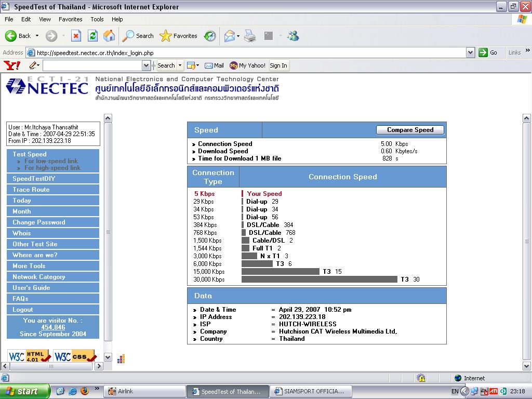
Task: Print page with the printer icon
Action: pyautogui.click(x=250, y=36)
